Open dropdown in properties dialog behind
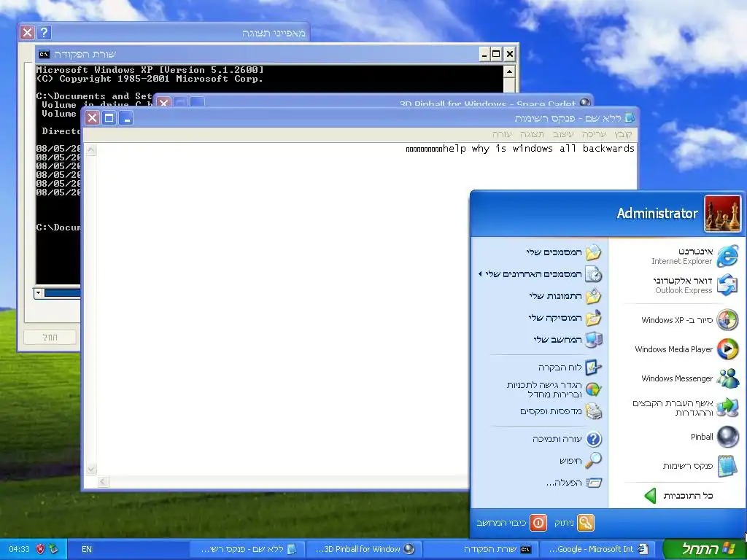The image size is (747, 560). [x=38, y=293]
